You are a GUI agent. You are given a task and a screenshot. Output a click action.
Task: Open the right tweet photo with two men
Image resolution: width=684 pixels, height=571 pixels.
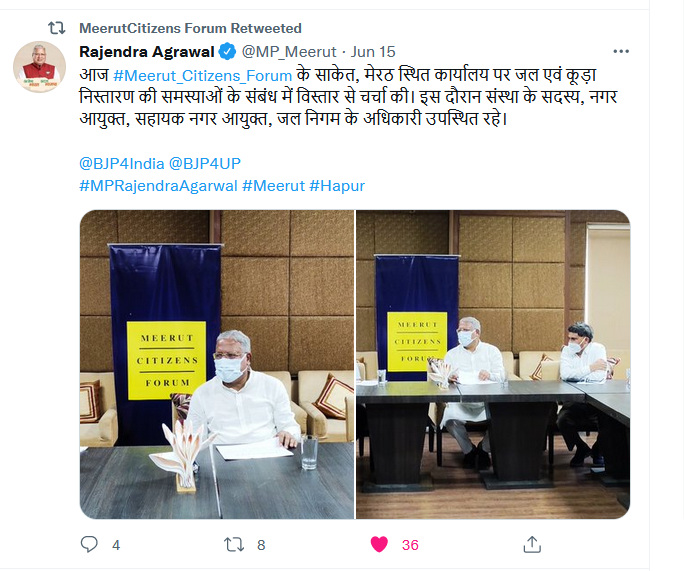click(493, 364)
